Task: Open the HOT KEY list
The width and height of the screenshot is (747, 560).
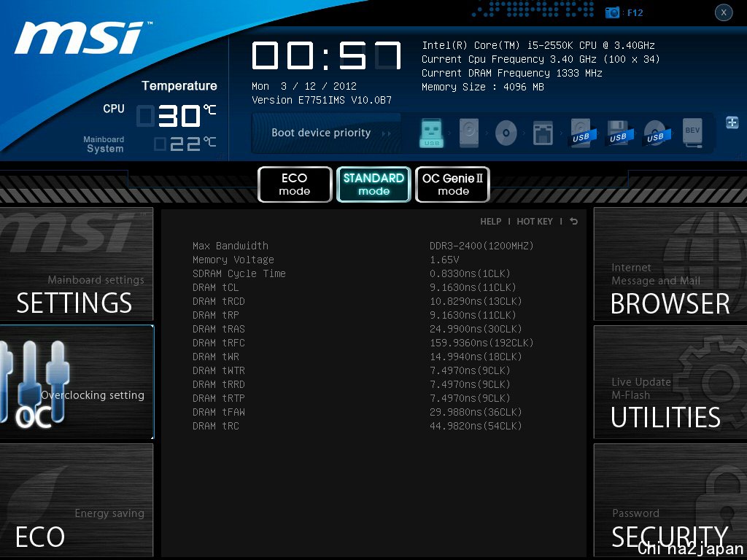Action: pos(535,222)
